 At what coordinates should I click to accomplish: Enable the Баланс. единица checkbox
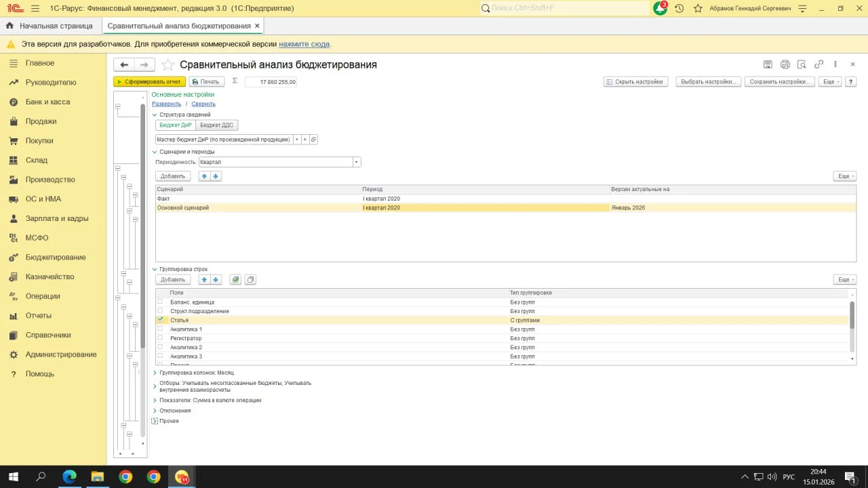tap(161, 302)
